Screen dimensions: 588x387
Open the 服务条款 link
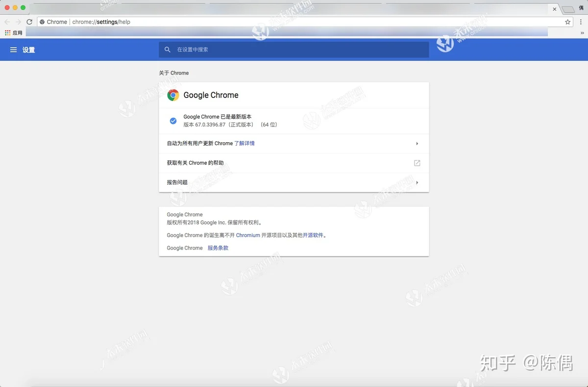click(218, 248)
